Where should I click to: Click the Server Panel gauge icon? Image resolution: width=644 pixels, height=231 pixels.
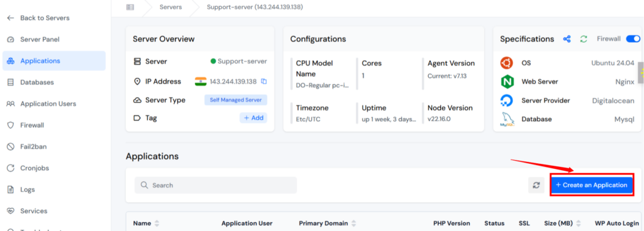pyautogui.click(x=11, y=40)
